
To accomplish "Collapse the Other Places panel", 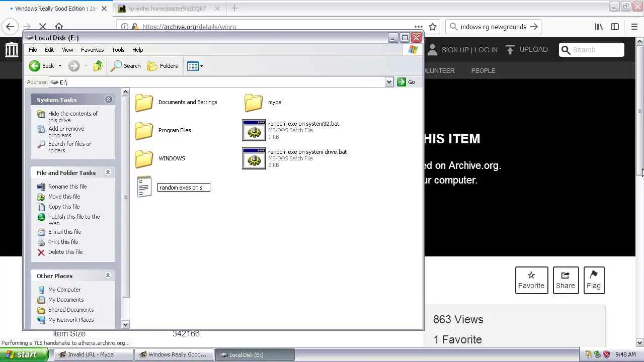I will [x=108, y=276].
